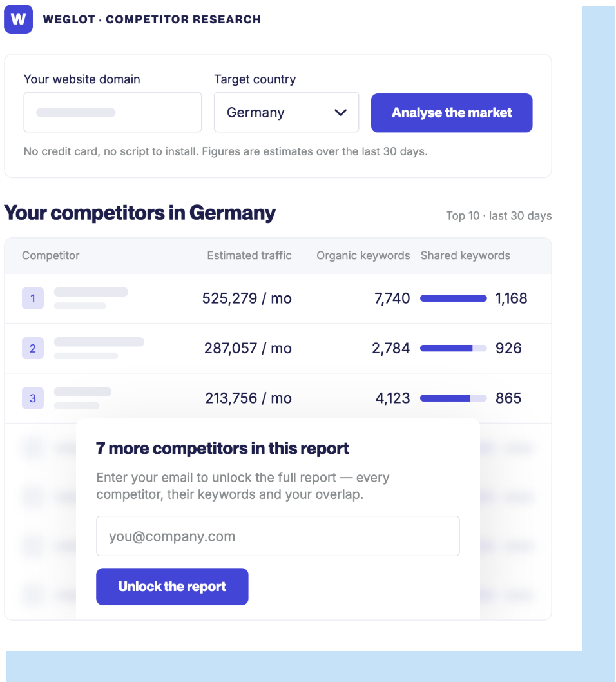Click the 2,784 organic keywords value
This screenshot has width=616, height=682.
point(391,348)
